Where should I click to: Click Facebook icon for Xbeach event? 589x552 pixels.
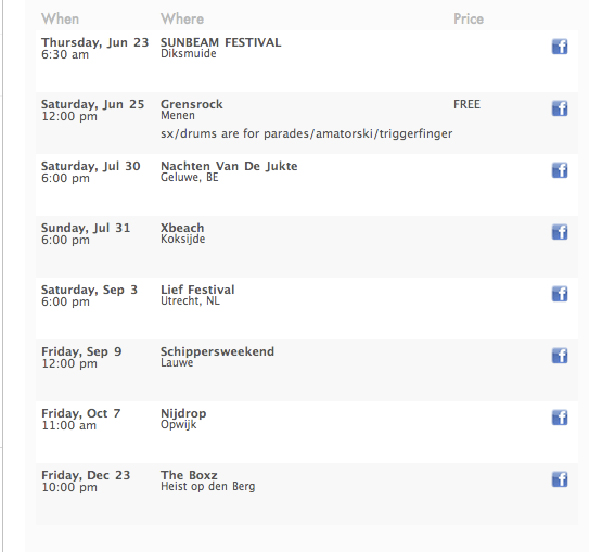pyautogui.click(x=559, y=232)
